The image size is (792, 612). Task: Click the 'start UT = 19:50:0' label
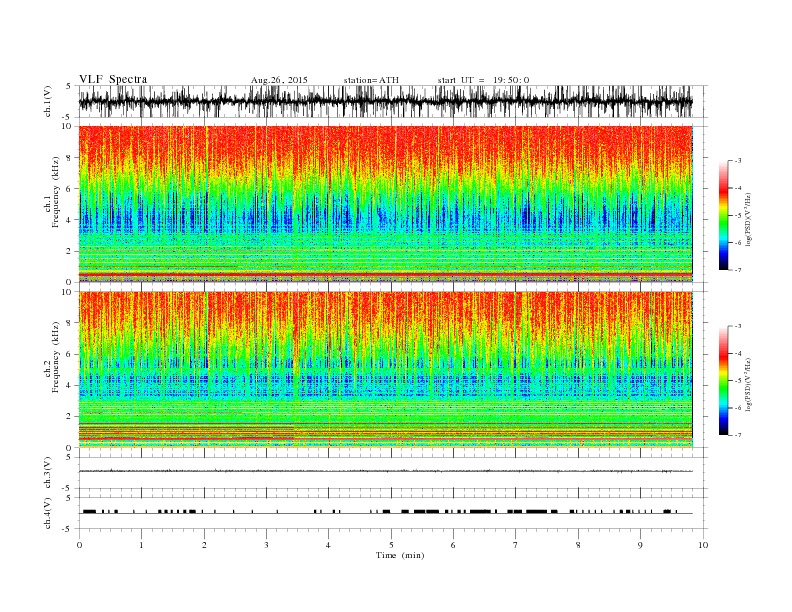483,80
